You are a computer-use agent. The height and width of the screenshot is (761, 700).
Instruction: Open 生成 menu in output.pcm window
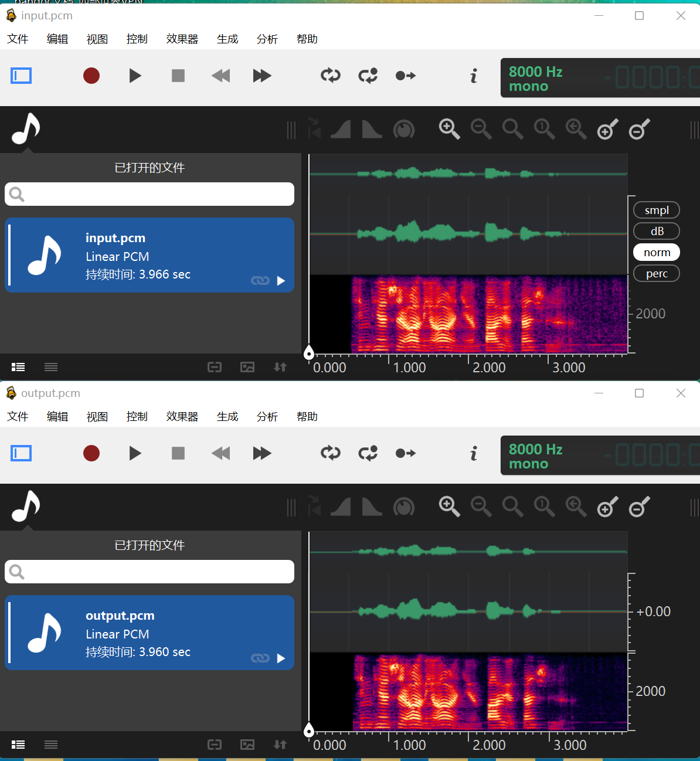[227, 416]
